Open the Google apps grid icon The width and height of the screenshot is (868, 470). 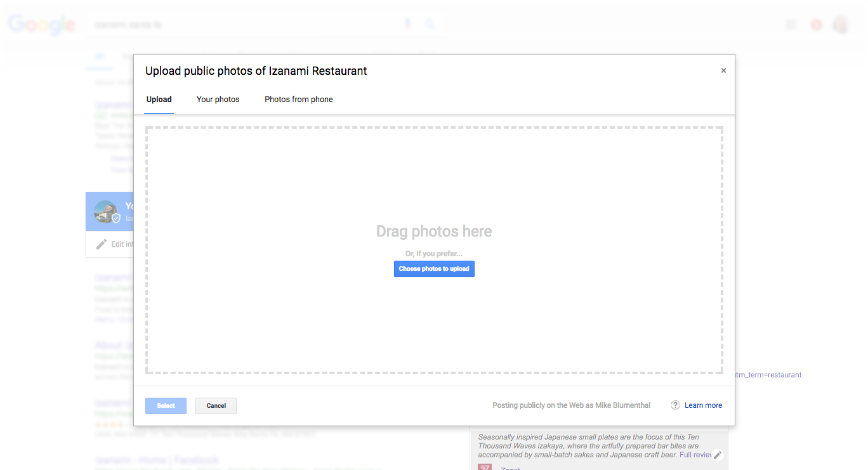pos(791,25)
